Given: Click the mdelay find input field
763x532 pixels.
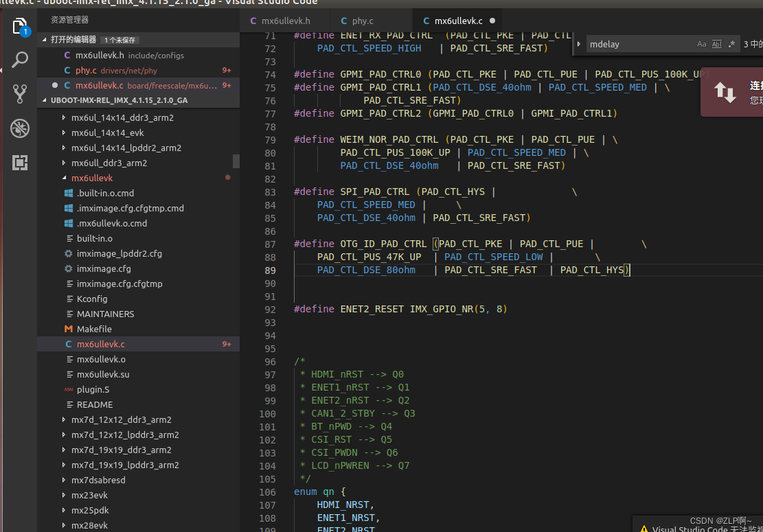Looking at the screenshot, I should (x=640, y=44).
